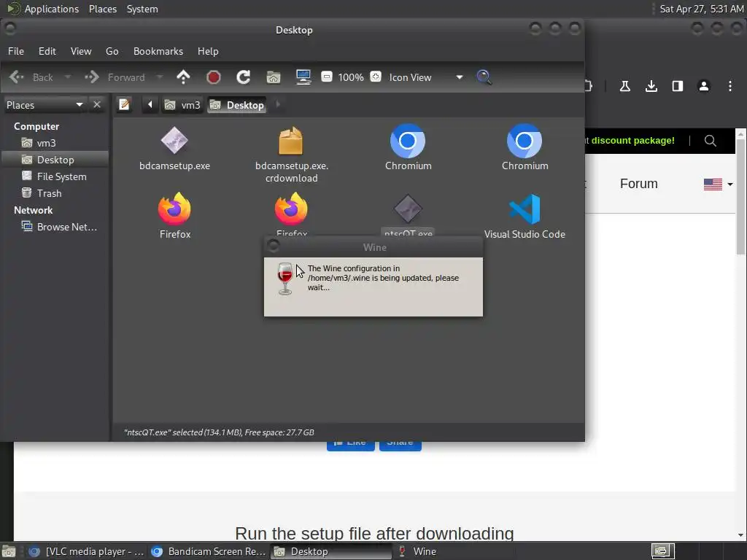Select the Visual Studio Code icon
Image resolution: width=747 pixels, height=560 pixels.
(525, 209)
